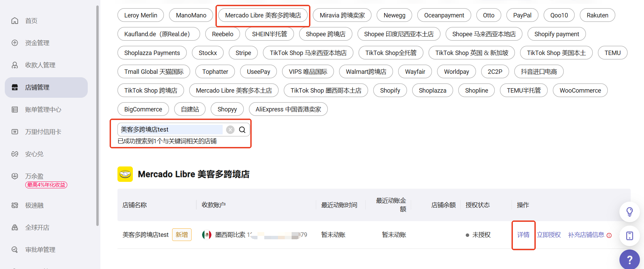Open 详情 for 美客多跨境店test store

click(x=523, y=235)
